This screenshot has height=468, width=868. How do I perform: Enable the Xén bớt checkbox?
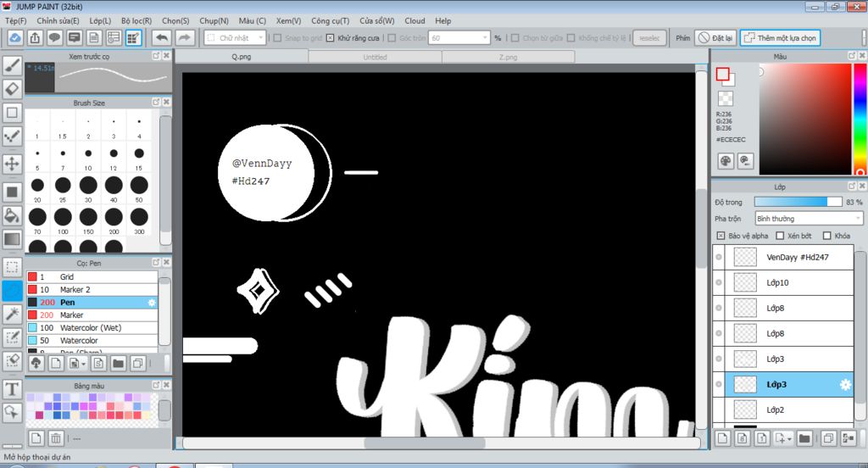click(780, 236)
